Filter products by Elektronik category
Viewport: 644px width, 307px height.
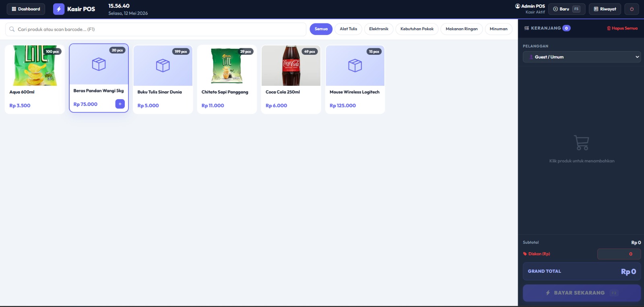[x=379, y=29]
